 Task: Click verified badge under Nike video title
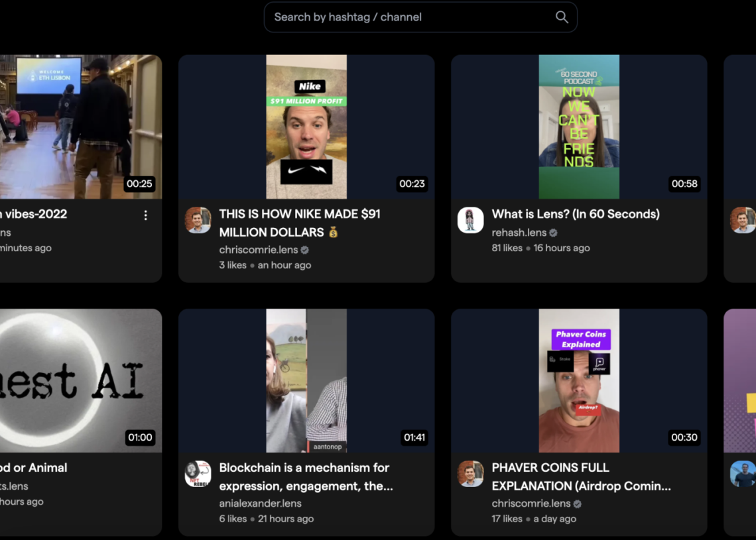[305, 250]
